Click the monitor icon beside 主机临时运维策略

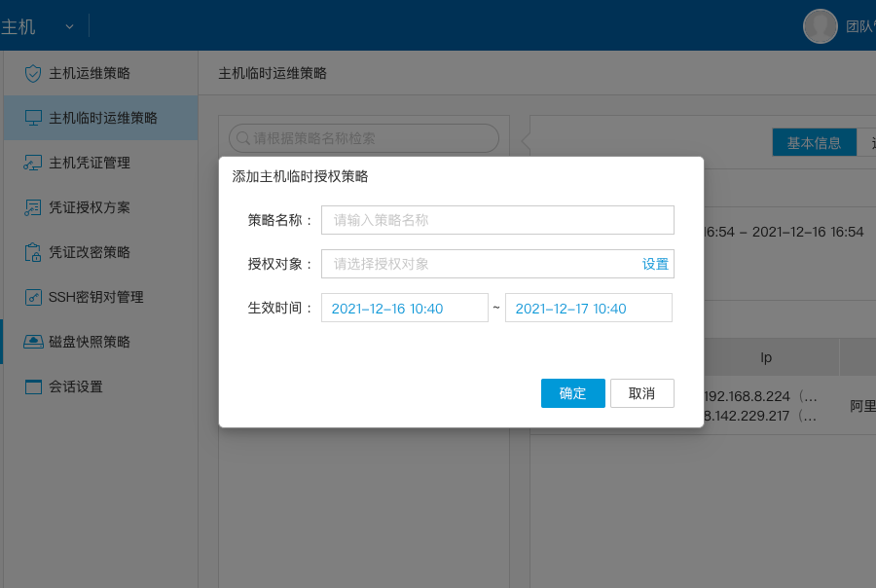click(x=33, y=118)
